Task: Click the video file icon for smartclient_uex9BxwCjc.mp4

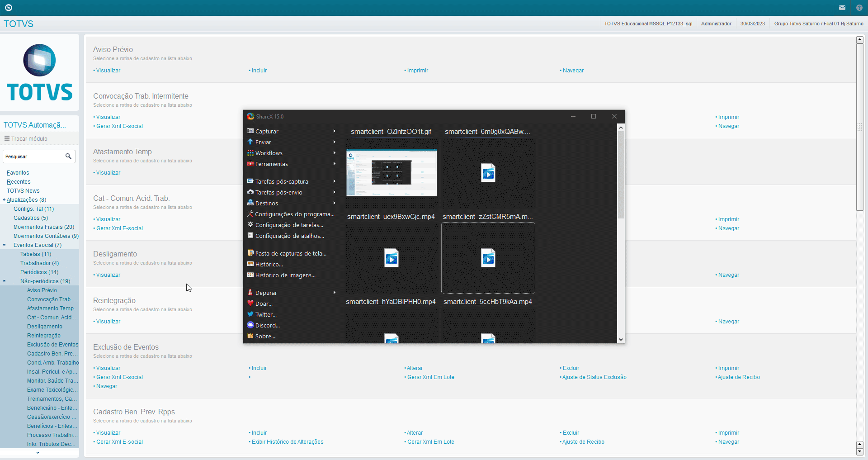Action: [x=392, y=258]
